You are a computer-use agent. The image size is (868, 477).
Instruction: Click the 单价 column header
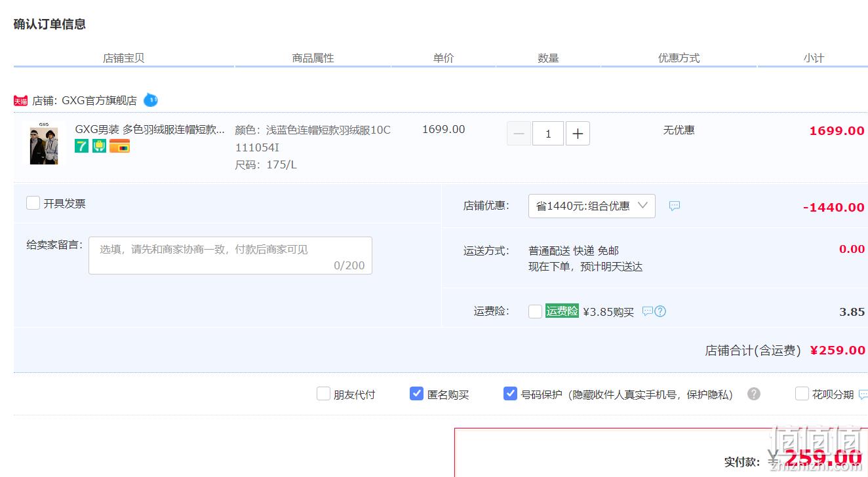click(443, 58)
